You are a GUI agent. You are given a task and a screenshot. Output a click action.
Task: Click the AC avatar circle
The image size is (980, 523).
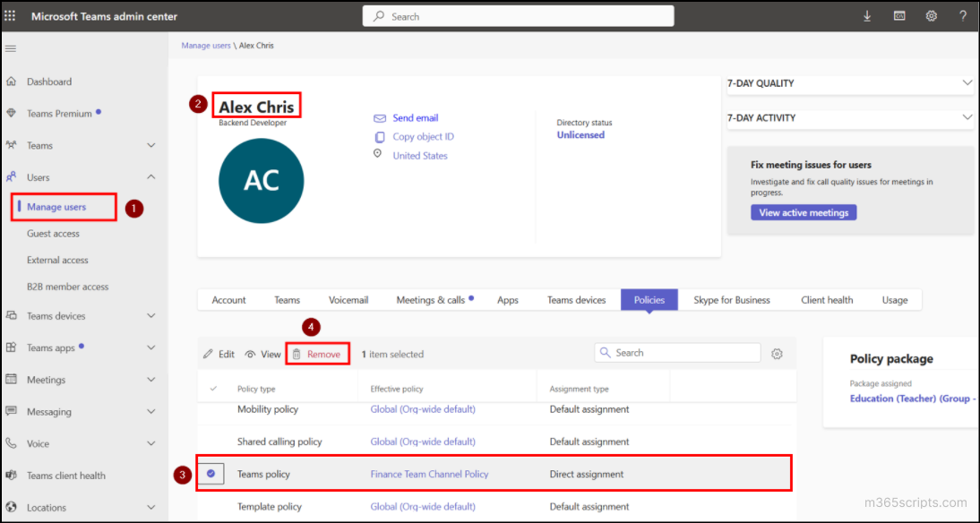[x=262, y=181]
